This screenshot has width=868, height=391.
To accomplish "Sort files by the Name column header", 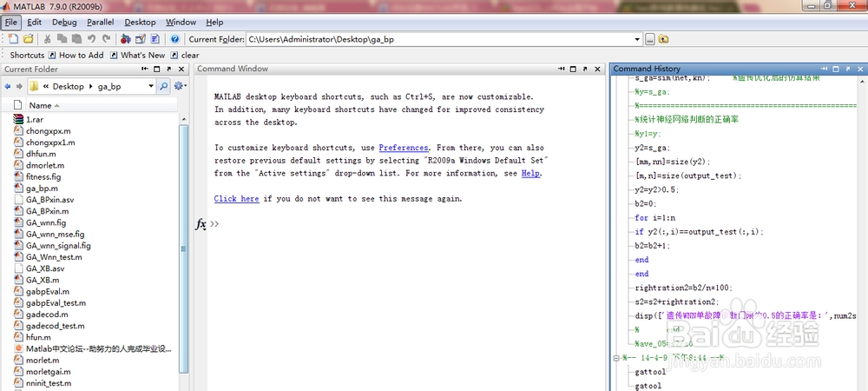I will tap(40, 105).
